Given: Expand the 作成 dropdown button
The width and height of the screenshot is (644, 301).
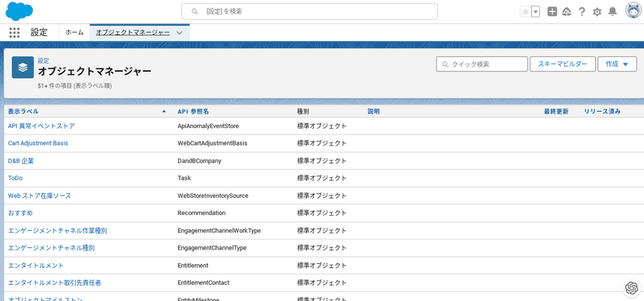Looking at the screenshot, I should (617, 64).
